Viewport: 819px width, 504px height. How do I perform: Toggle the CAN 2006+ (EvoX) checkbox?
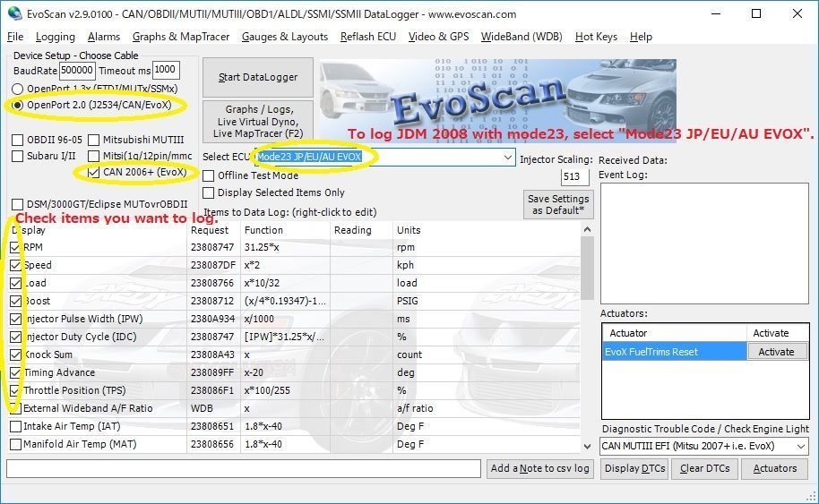pyautogui.click(x=94, y=172)
